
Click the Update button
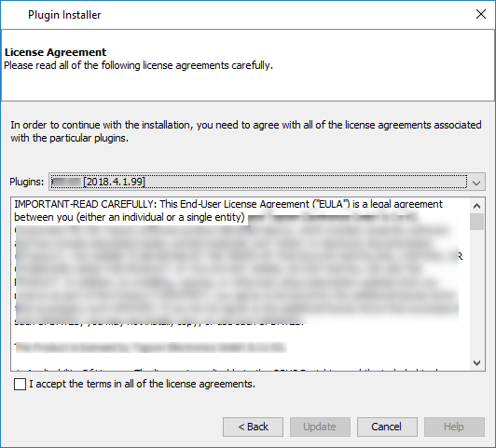pyautogui.click(x=320, y=427)
